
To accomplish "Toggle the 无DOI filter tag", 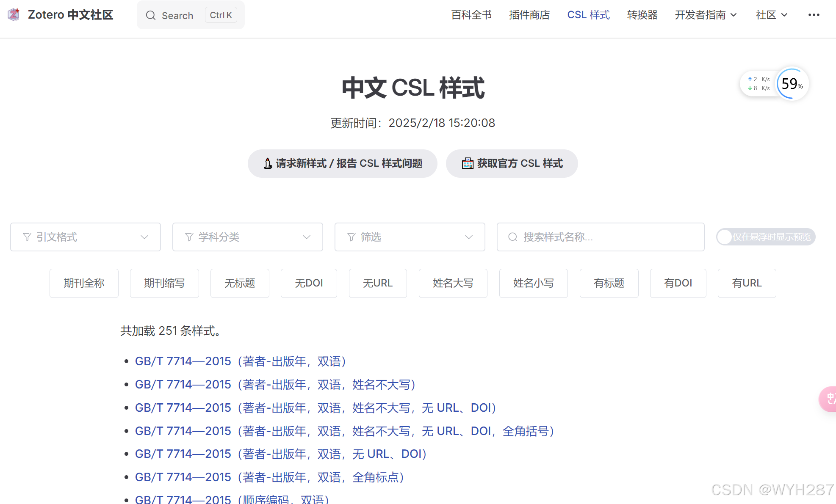I will (x=309, y=283).
